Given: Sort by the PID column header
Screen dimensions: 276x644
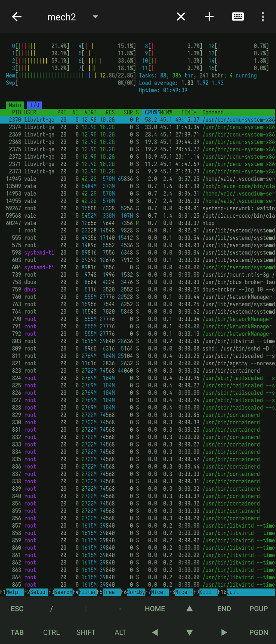Looking at the screenshot, I should tap(16, 112).
